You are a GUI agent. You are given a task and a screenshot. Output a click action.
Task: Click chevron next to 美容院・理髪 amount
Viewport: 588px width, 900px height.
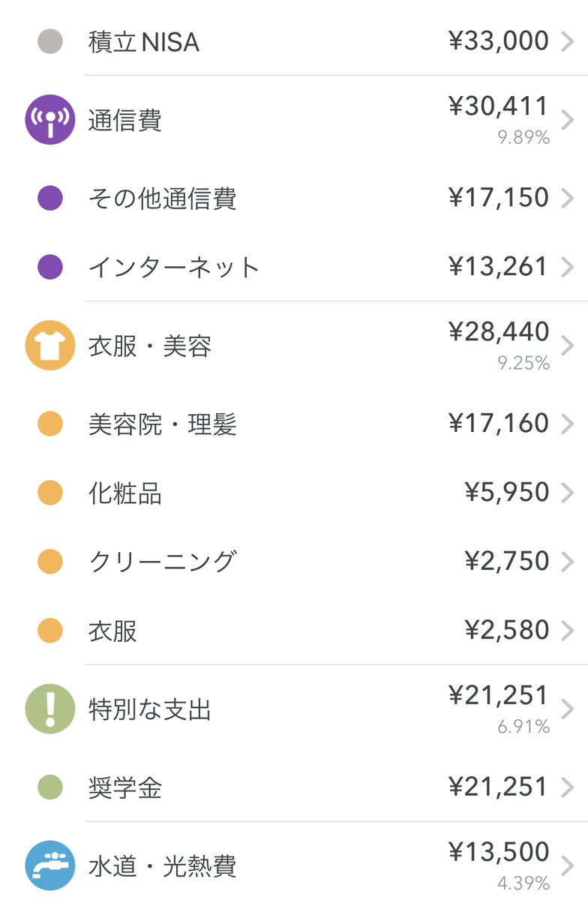click(568, 424)
